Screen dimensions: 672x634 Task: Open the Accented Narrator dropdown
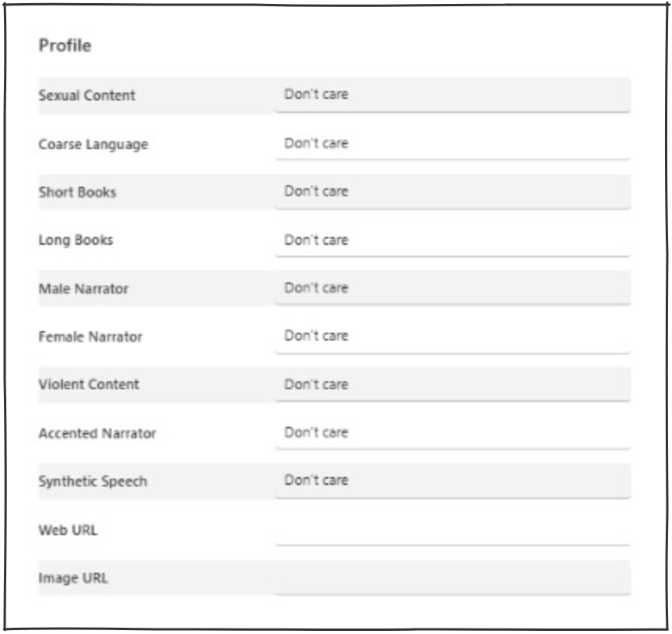click(452, 432)
